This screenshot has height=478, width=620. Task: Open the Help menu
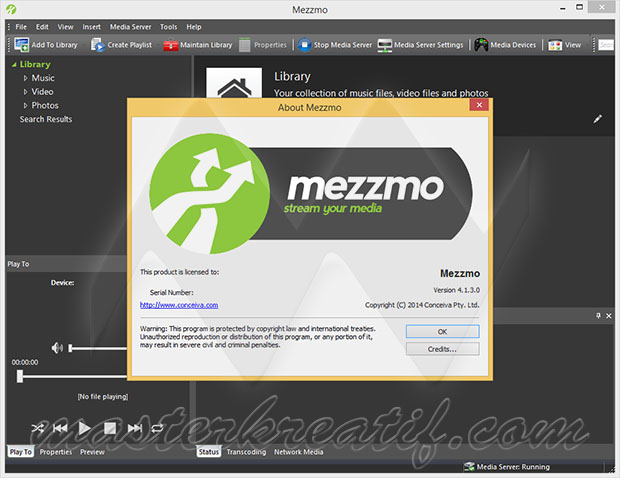(194, 27)
